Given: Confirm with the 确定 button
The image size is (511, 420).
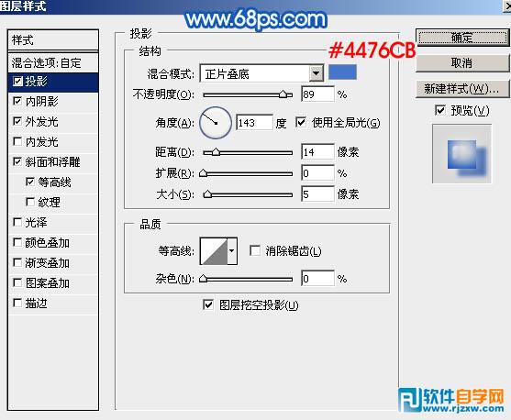Looking at the screenshot, I should coord(462,38).
